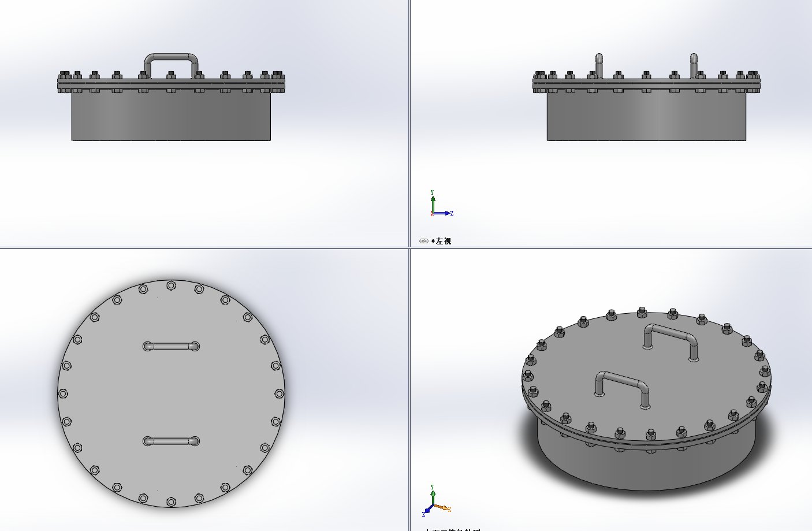Select the rightmost bolt in the top view
Image resolution: width=812 pixels, height=531 pixels.
pyautogui.click(x=280, y=393)
